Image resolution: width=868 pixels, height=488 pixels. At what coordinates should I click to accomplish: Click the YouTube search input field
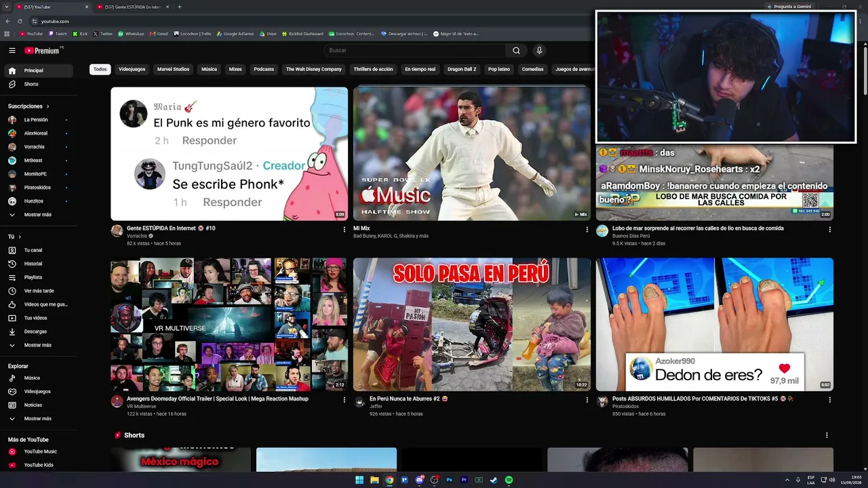click(x=415, y=50)
